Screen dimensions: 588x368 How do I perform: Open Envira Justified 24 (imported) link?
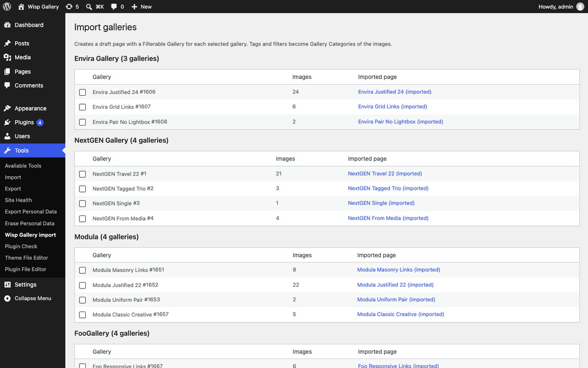click(395, 92)
